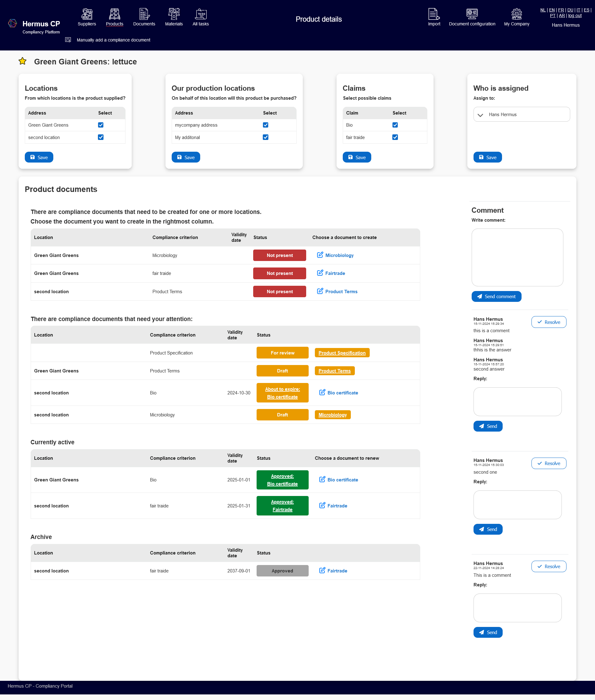
Task: Click the Products navigation icon
Action: click(x=114, y=13)
